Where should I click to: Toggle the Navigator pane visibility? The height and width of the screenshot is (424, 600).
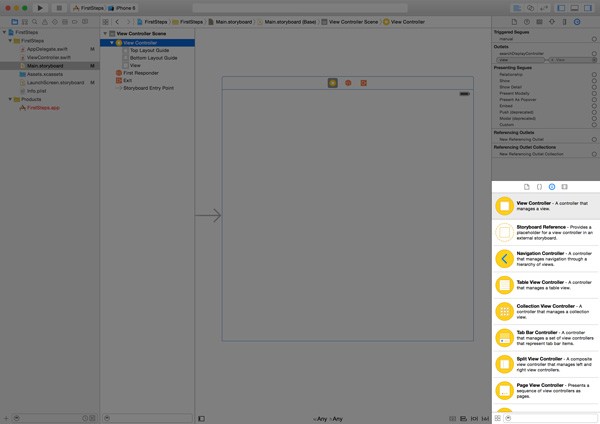pyautogui.click(x=561, y=8)
